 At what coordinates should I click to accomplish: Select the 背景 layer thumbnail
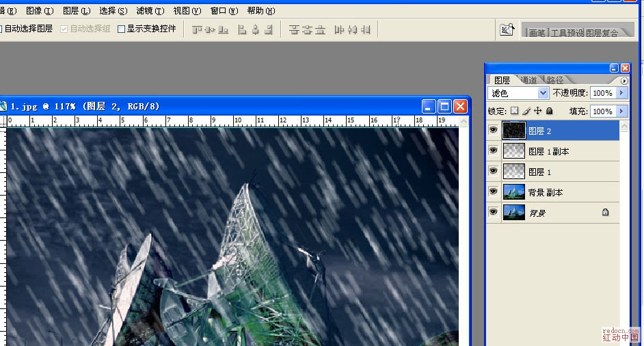514,213
